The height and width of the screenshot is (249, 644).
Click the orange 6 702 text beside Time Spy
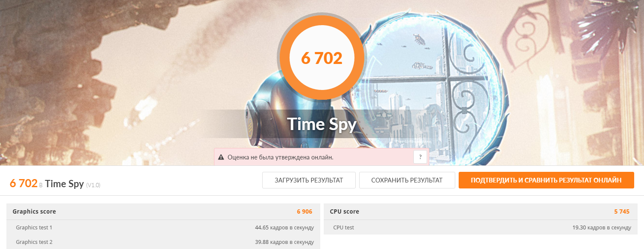point(23,183)
